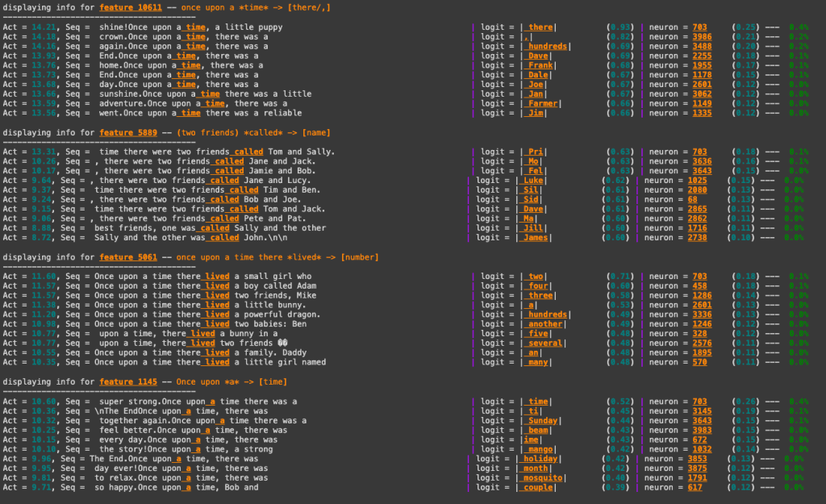
Task: Follow the feature 1145 link
Action: coord(128,381)
